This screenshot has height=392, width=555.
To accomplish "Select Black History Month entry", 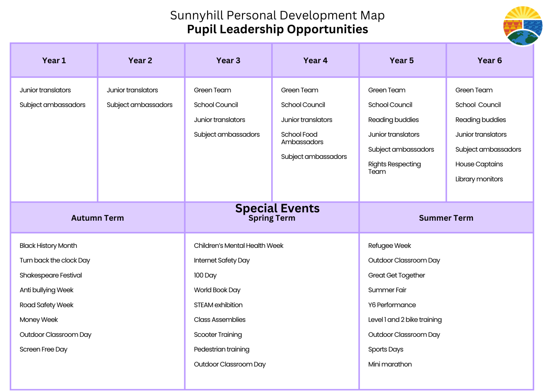I will pyautogui.click(x=48, y=246).
